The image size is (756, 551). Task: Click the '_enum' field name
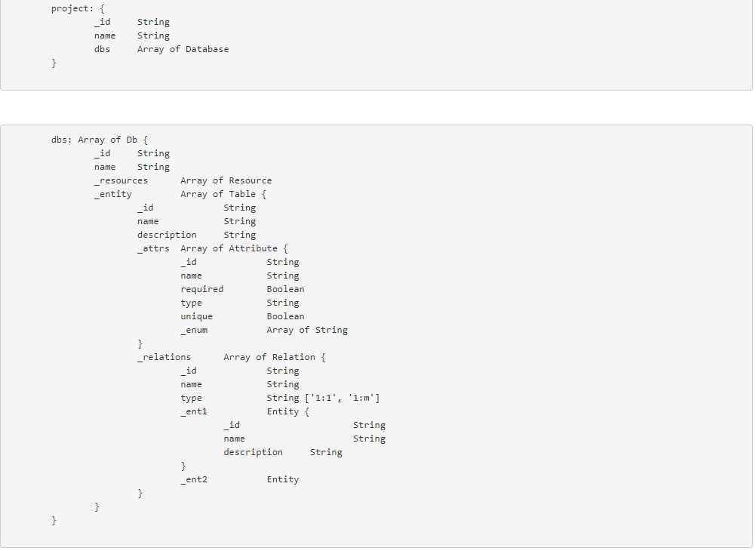pyautogui.click(x=193, y=330)
